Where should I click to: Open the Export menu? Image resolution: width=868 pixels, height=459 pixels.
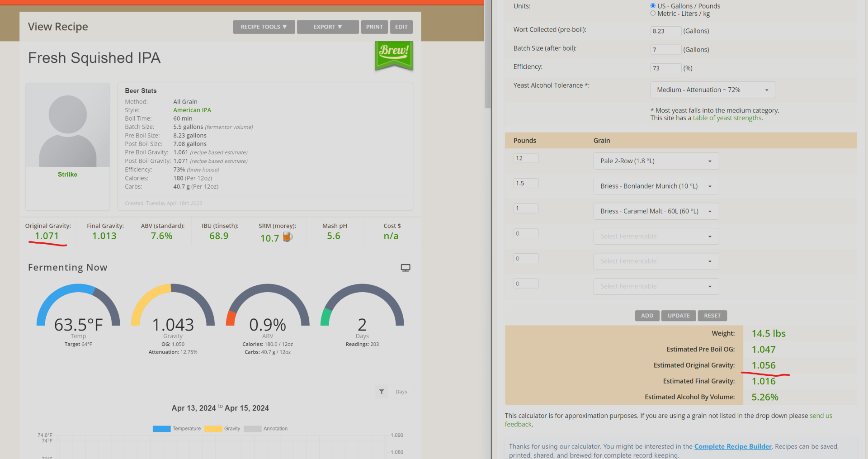coord(327,27)
